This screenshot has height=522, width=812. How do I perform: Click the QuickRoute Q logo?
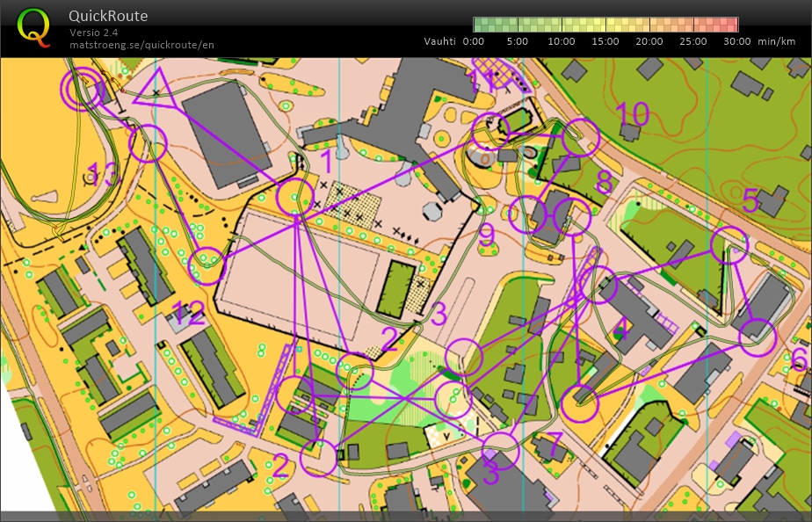[34, 25]
